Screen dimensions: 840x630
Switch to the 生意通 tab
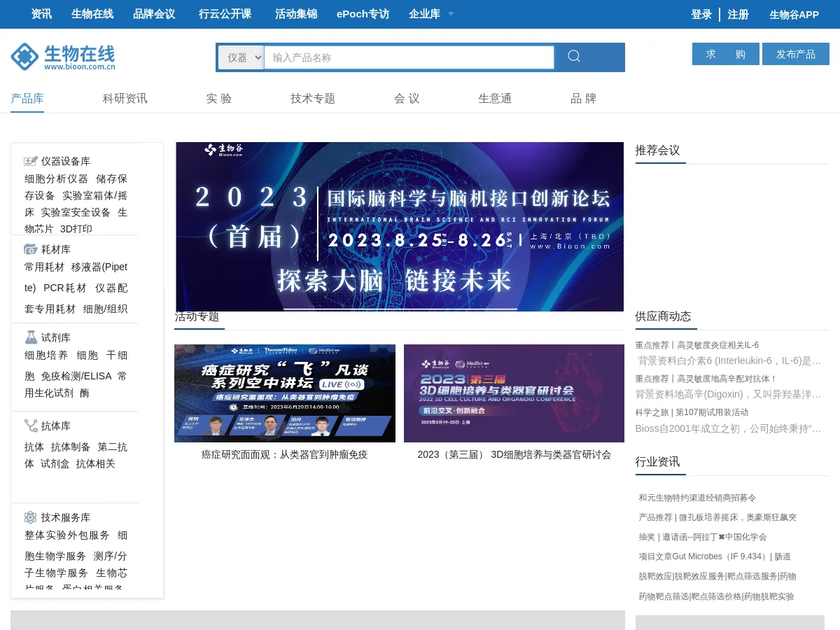pos(494,99)
